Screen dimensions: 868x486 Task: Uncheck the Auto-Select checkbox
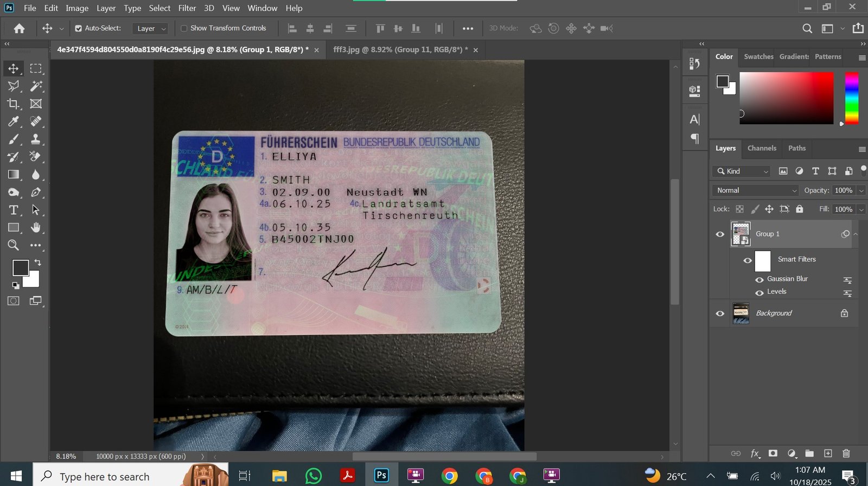[79, 28]
